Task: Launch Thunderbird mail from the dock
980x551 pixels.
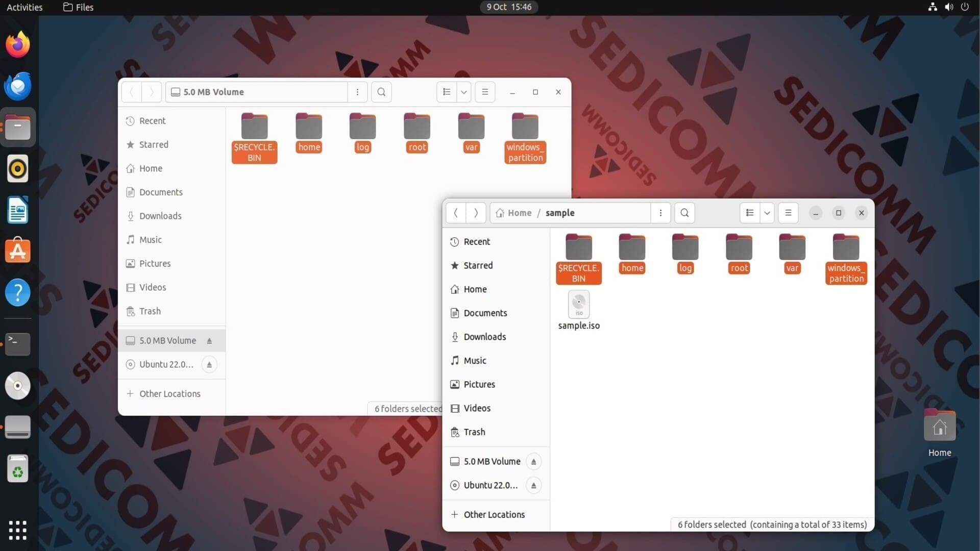Action: click(18, 86)
